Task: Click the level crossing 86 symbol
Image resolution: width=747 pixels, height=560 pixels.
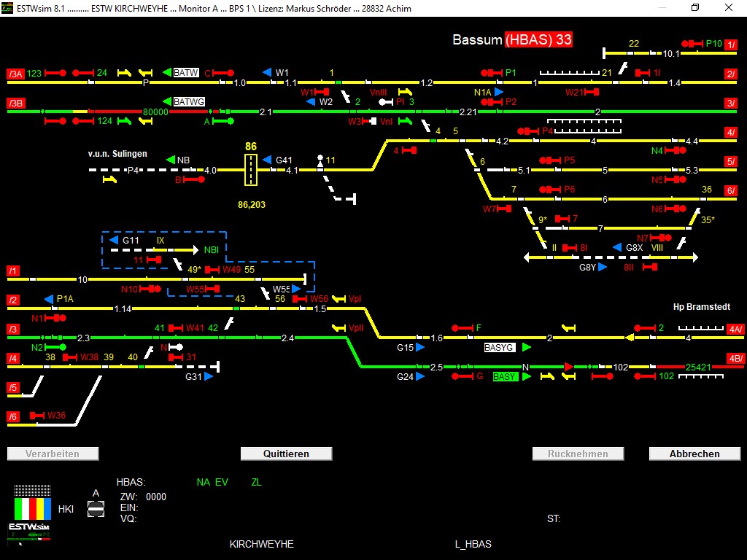Action: [x=250, y=170]
